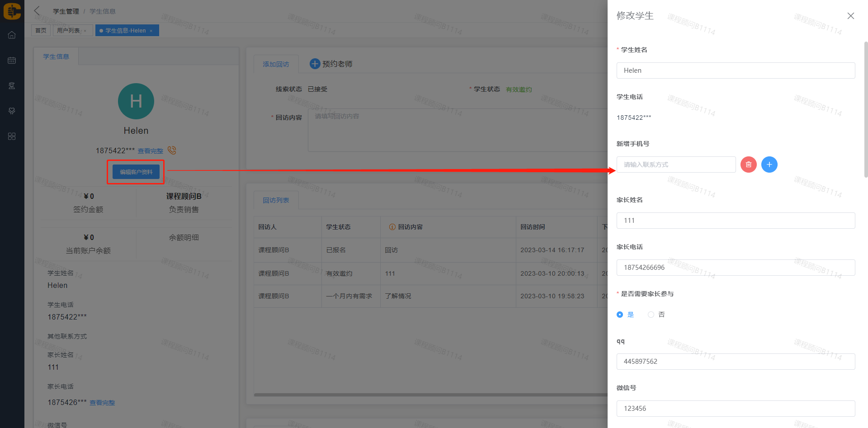Click the drawer's vertical scrollbar
This screenshot has width=868, height=428.
(x=865, y=109)
